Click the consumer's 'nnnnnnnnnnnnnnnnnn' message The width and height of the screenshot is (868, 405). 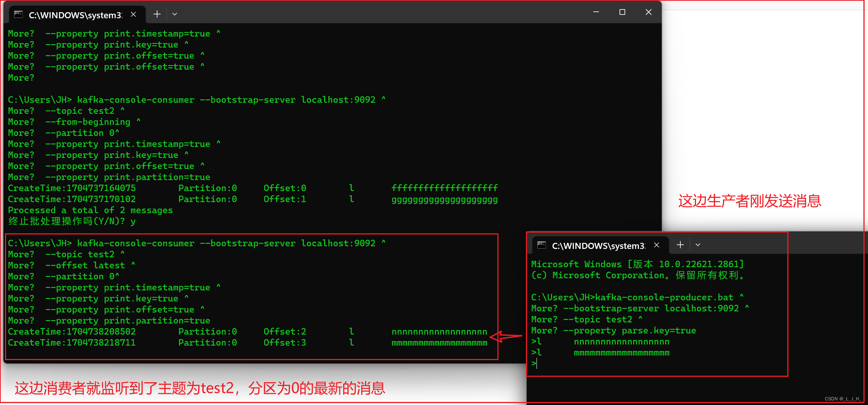point(440,332)
